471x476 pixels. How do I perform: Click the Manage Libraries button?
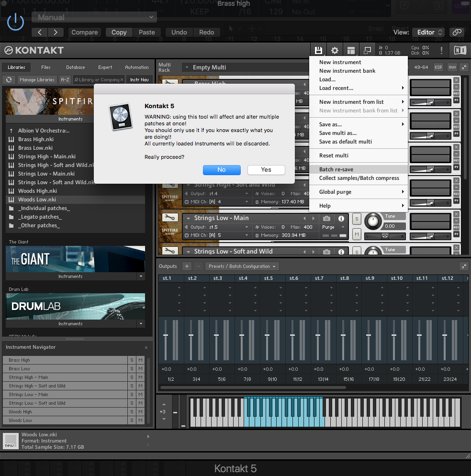37,79
